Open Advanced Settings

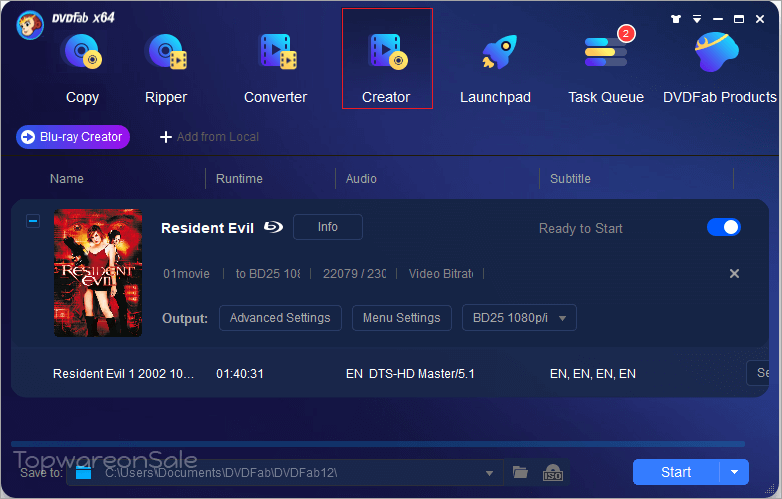pyautogui.click(x=280, y=318)
